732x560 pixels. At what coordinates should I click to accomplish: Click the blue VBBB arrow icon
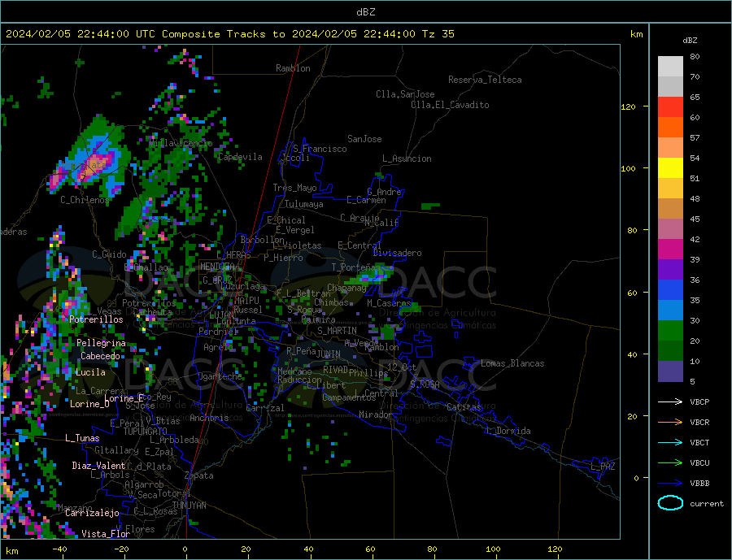pos(670,483)
